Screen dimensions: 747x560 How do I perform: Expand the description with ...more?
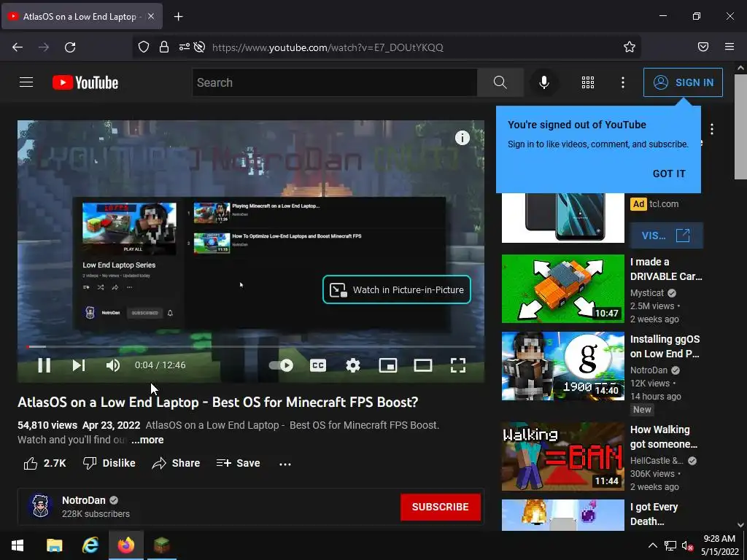click(x=147, y=440)
